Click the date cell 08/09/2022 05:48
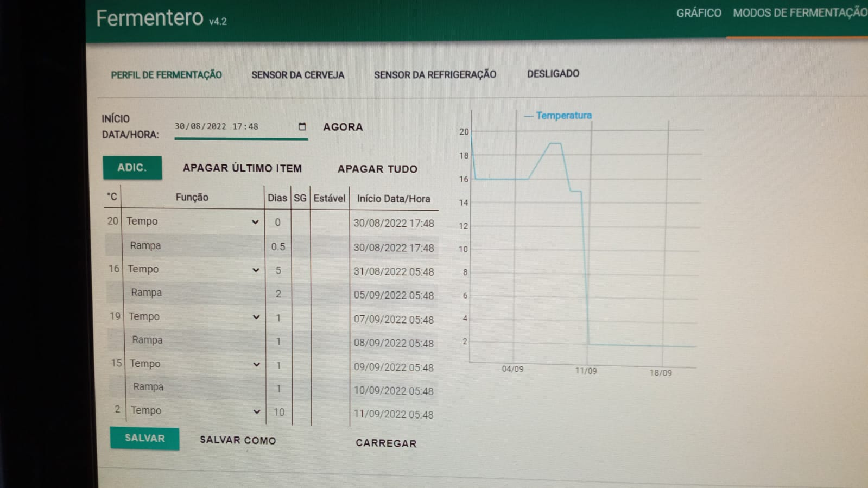Viewport: 868px width, 488px height. tap(394, 343)
